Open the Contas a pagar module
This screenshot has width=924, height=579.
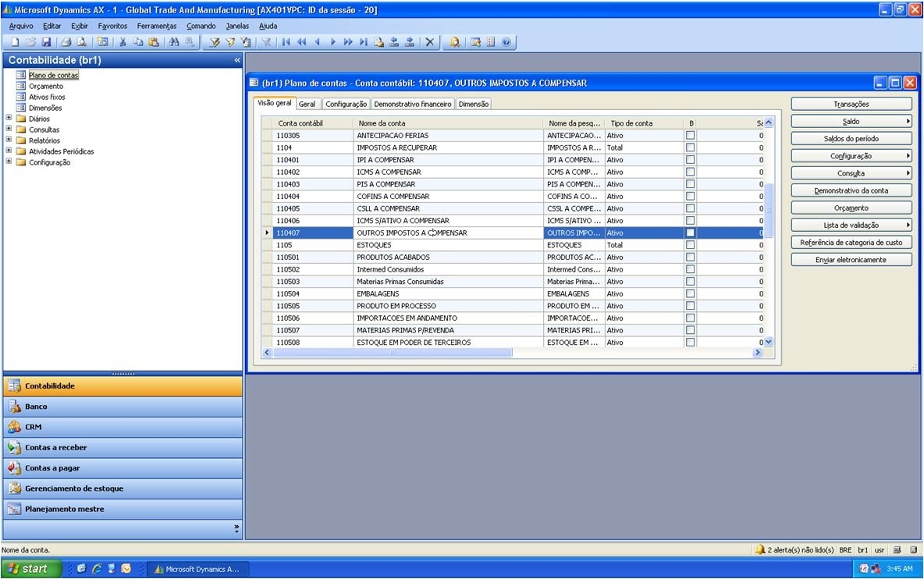123,467
